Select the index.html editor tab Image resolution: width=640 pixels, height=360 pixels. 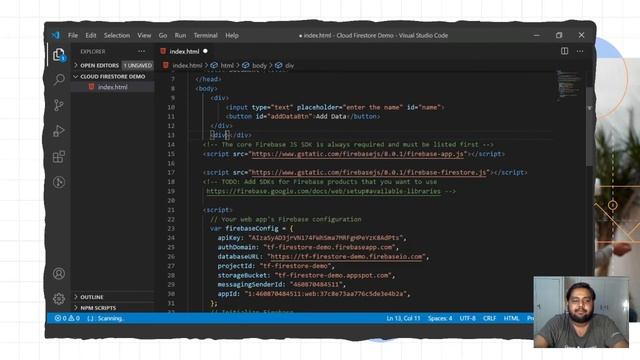pyautogui.click(x=184, y=51)
